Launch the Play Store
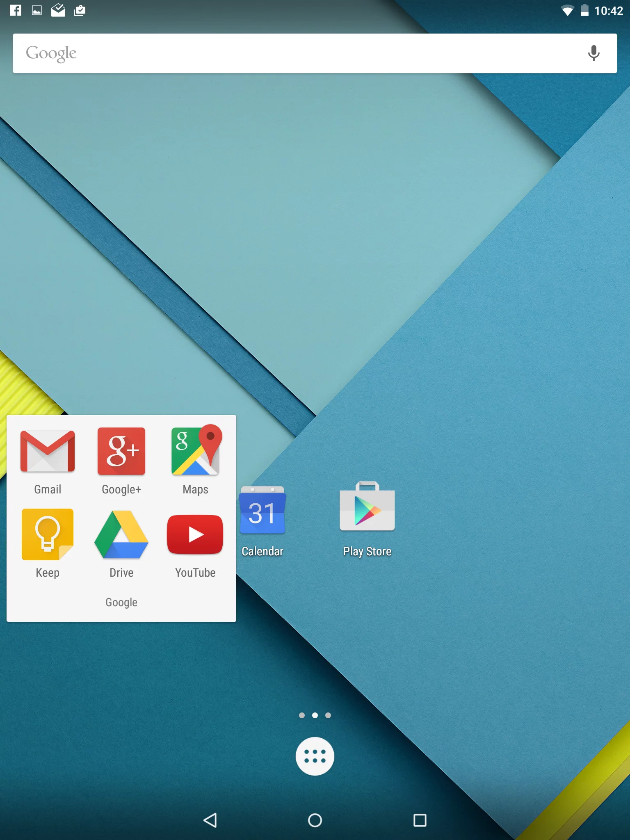Screen dimensions: 630x840 tap(367, 507)
